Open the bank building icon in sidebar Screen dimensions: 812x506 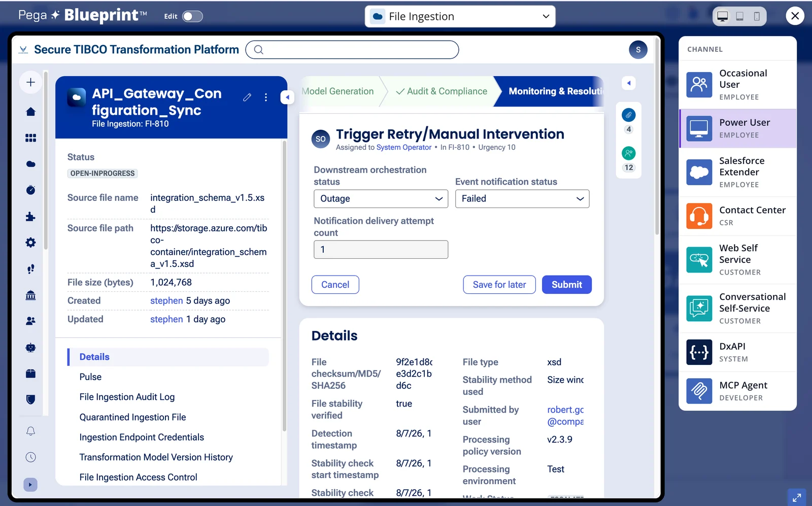click(30, 295)
